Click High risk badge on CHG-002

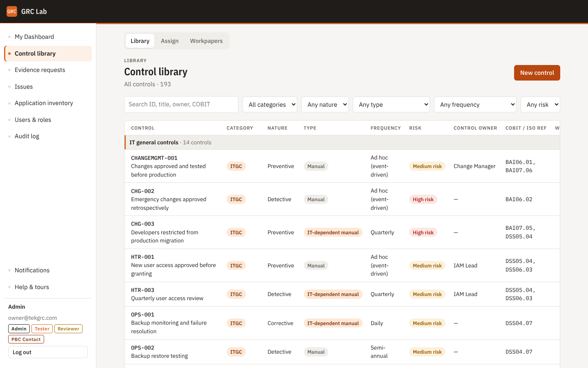click(423, 200)
